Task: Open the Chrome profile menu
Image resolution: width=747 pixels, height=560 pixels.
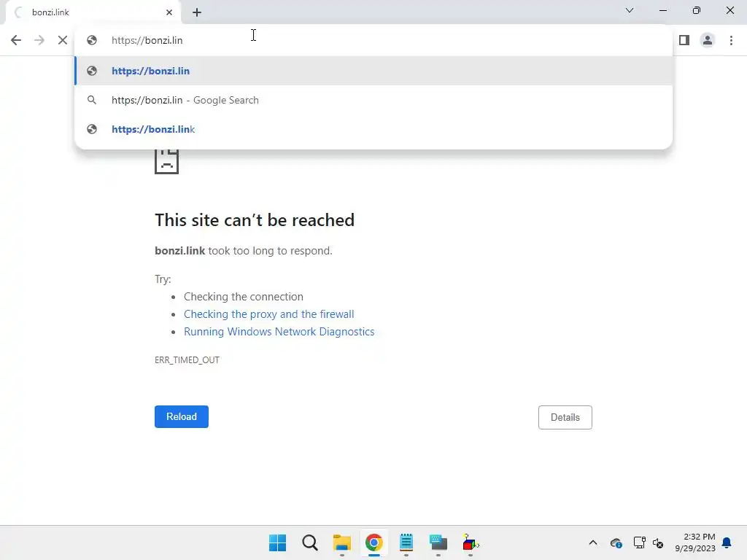Action: 708,40
